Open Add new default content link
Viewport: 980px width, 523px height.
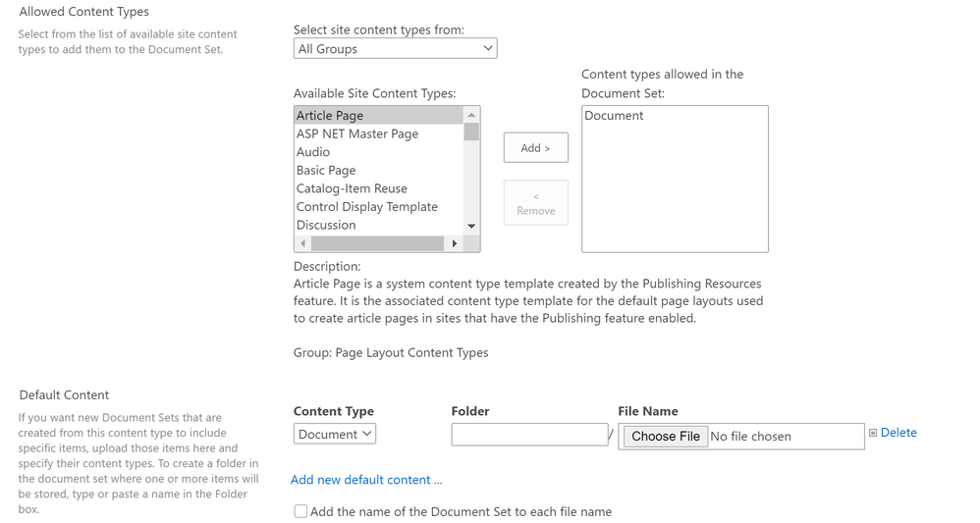(x=366, y=480)
